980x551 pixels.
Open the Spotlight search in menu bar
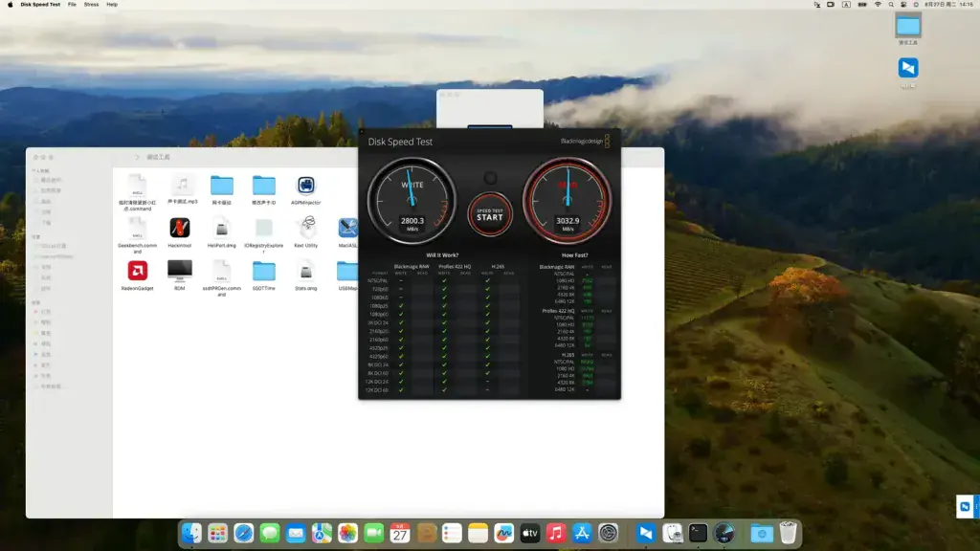(x=891, y=5)
